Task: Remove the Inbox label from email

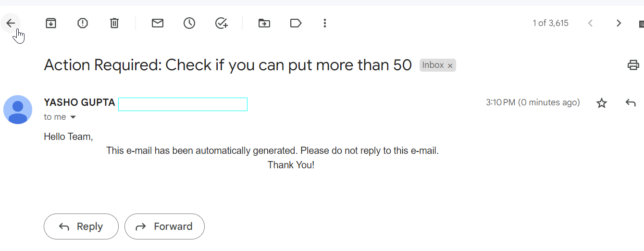Action: [x=450, y=66]
